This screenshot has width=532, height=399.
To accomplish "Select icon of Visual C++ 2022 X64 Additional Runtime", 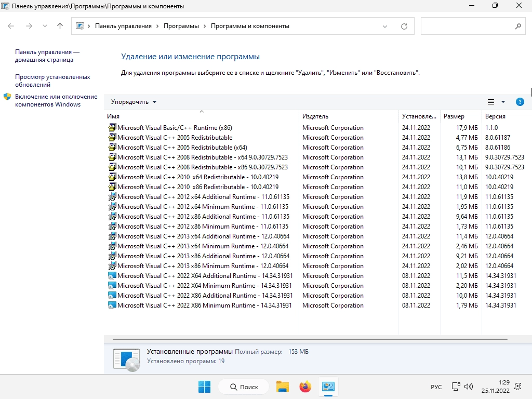I will point(112,275).
